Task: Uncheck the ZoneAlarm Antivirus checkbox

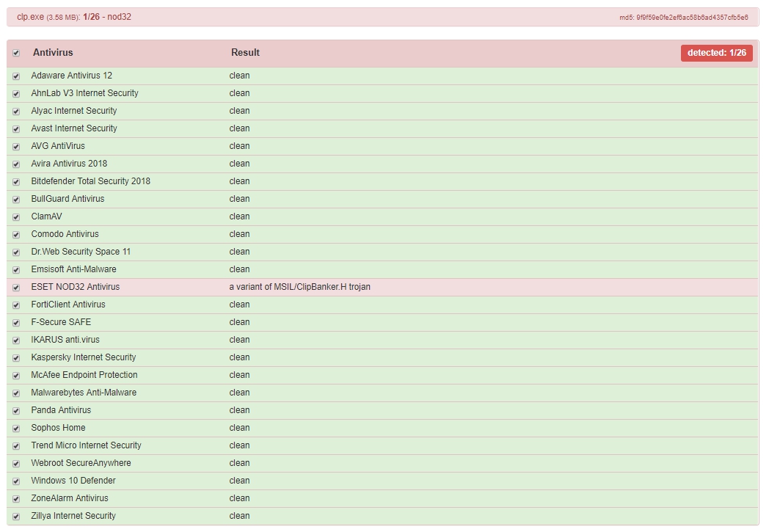Action: (x=16, y=499)
